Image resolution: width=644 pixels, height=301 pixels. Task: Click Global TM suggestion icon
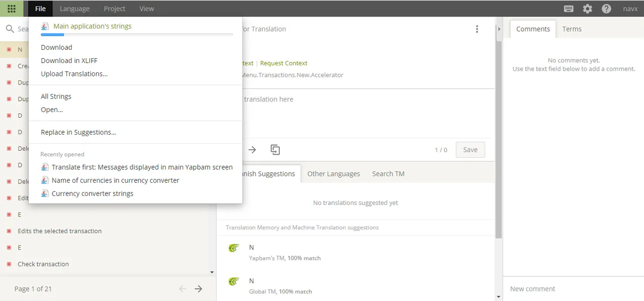[233, 281]
